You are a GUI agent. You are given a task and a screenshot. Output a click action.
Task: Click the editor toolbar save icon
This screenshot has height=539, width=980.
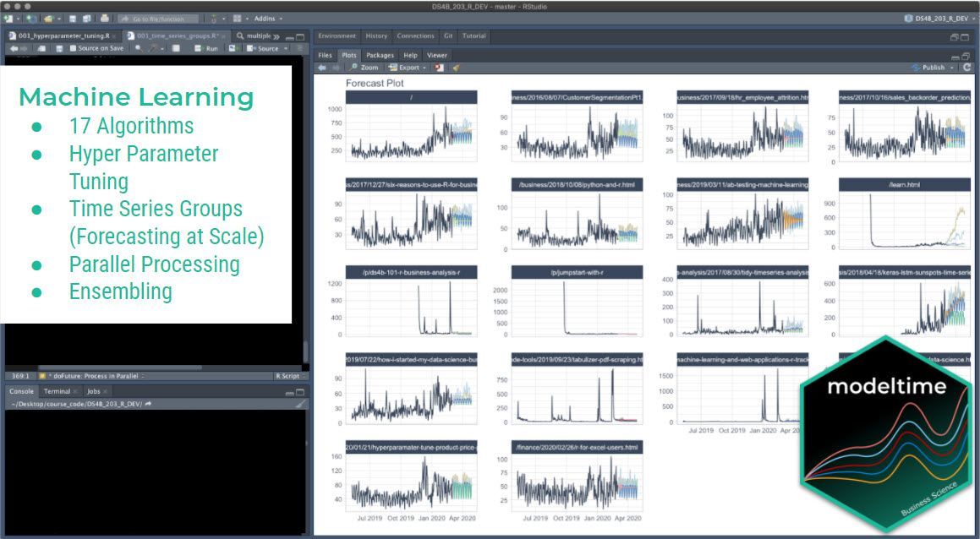coord(59,48)
